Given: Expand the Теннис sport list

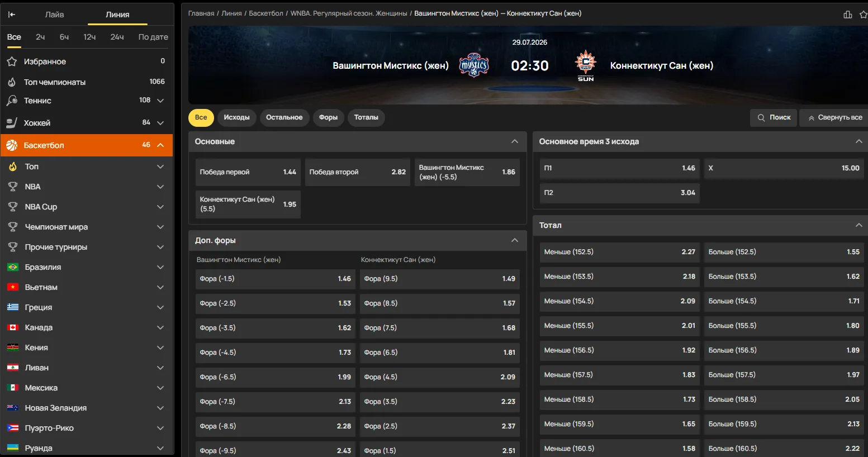Looking at the screenshot, I should click(x=160, y=101).
